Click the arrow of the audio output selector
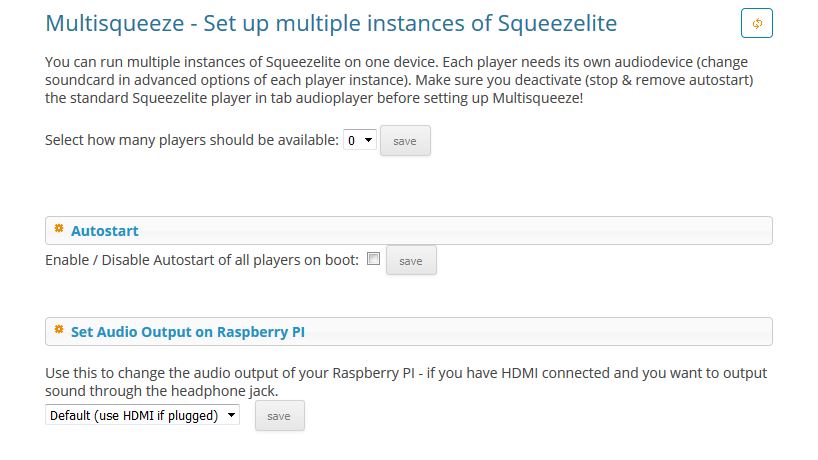This screenshot has width=818, height=460. (231, 415)
